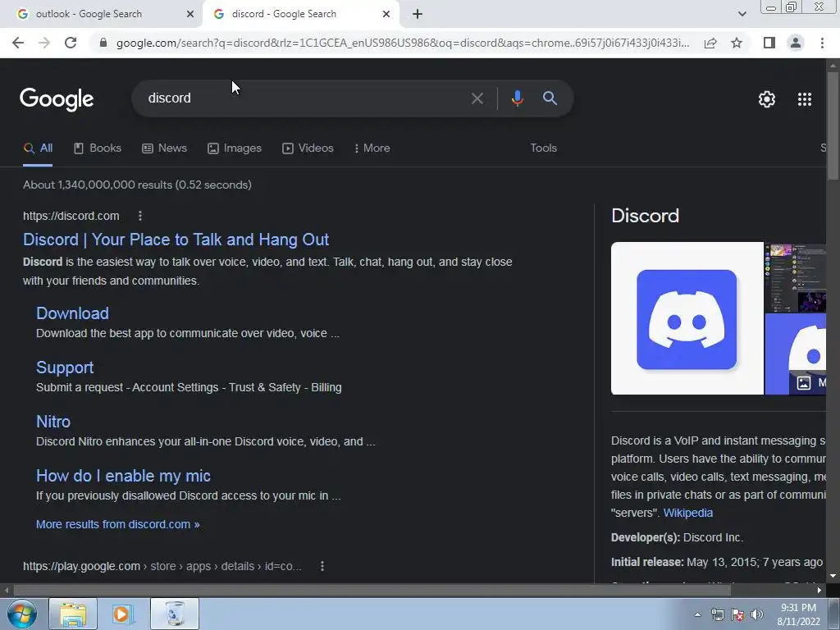Open Chrome side panel
Screen dimensions: 840x630
coord(769,43)
